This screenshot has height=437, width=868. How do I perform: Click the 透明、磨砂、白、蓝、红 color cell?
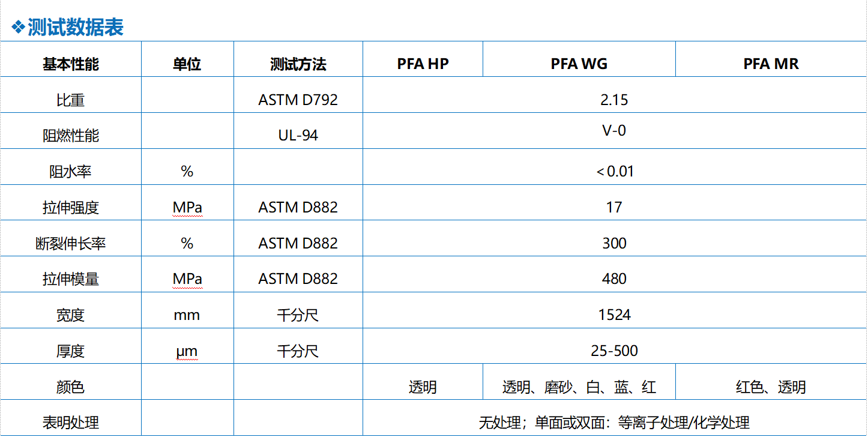click(579, 387)
